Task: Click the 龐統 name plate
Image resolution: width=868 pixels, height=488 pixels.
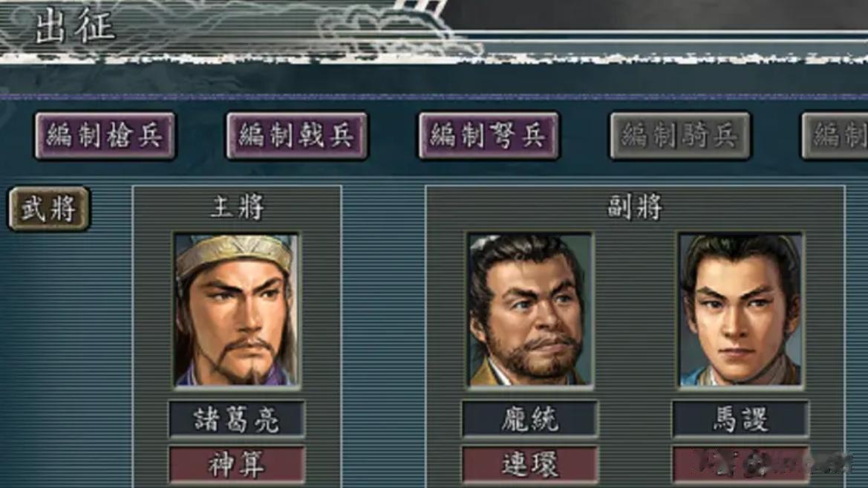Action: click(x=529, y=420)
